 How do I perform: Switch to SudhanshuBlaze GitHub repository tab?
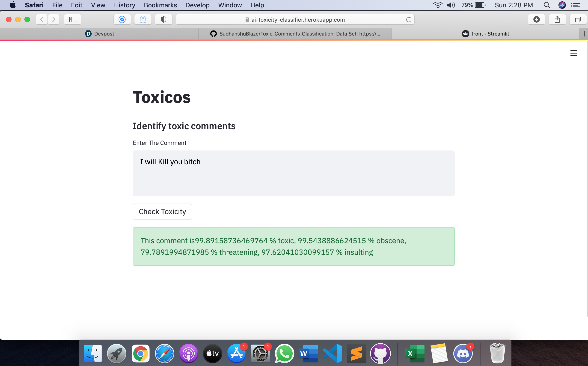coord(295,34)
